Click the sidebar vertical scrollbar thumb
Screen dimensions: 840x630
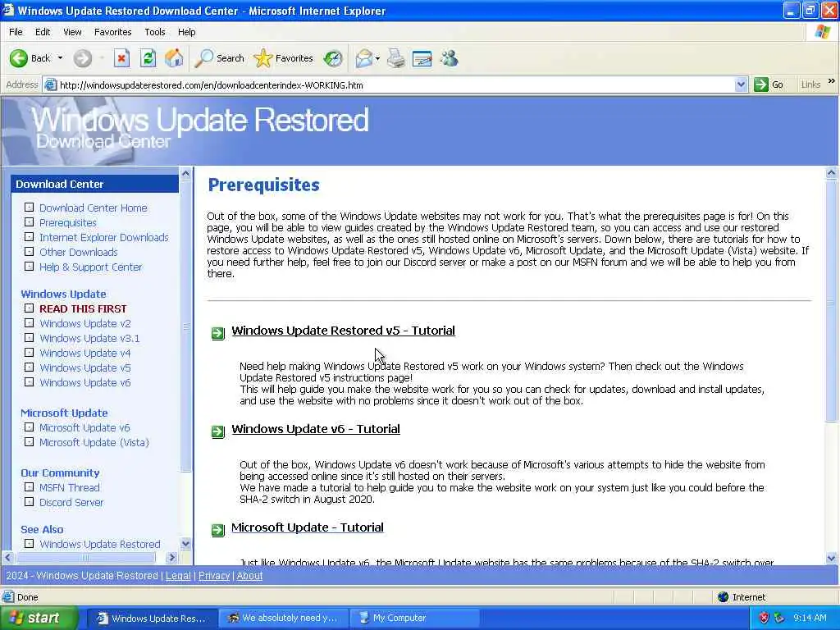tap(186, 326)
